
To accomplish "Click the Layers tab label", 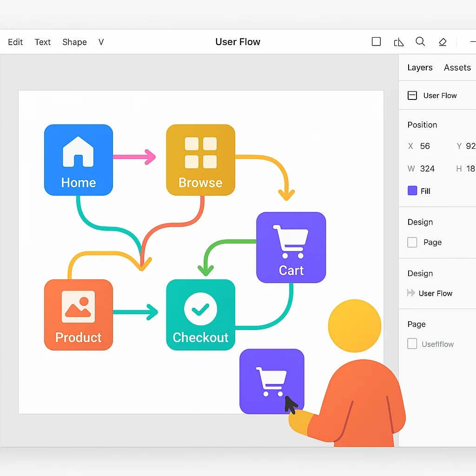I will coord(420,67).
